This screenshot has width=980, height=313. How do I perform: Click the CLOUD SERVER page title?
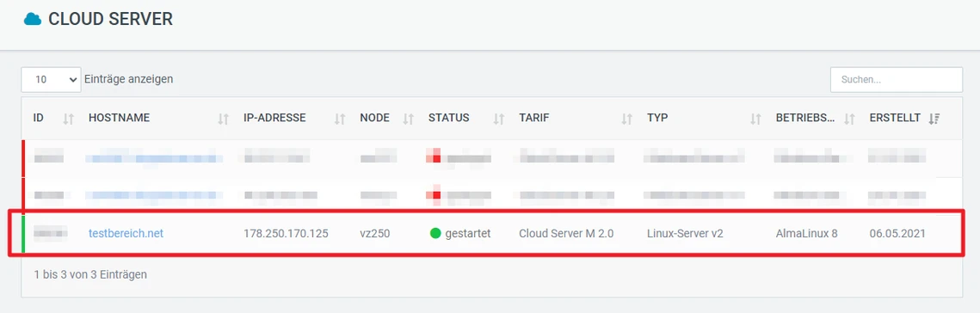111,20
